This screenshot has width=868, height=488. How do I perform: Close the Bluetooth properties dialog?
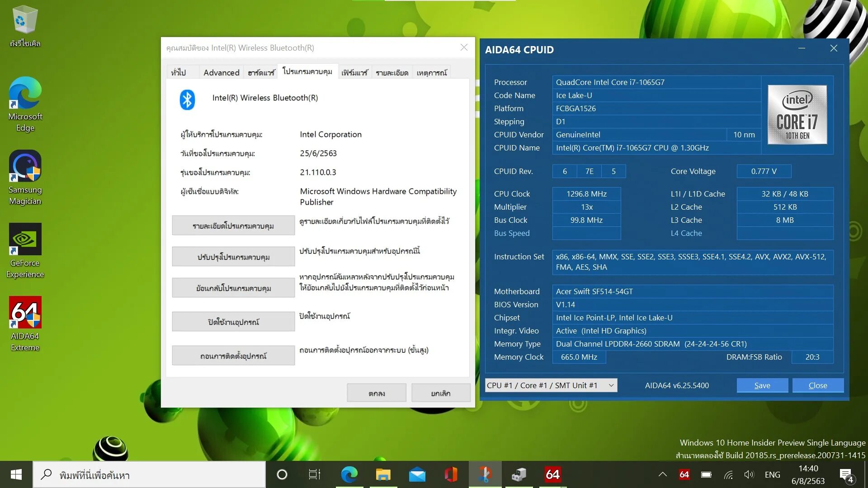464,47
